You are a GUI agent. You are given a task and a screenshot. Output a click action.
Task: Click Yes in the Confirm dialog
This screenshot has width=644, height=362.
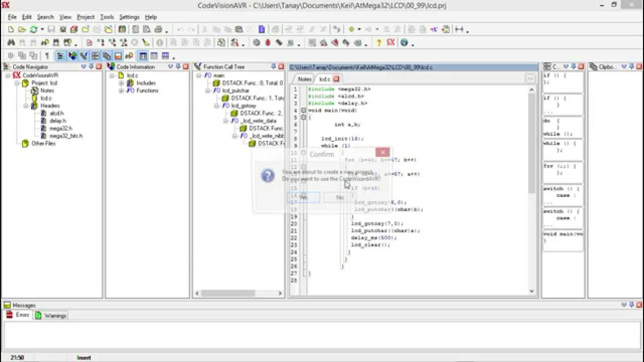tap(303, 198)
